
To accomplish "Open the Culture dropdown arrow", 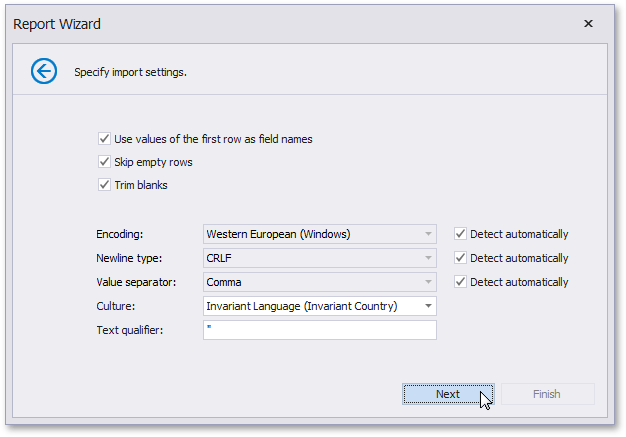I will 428,306.
